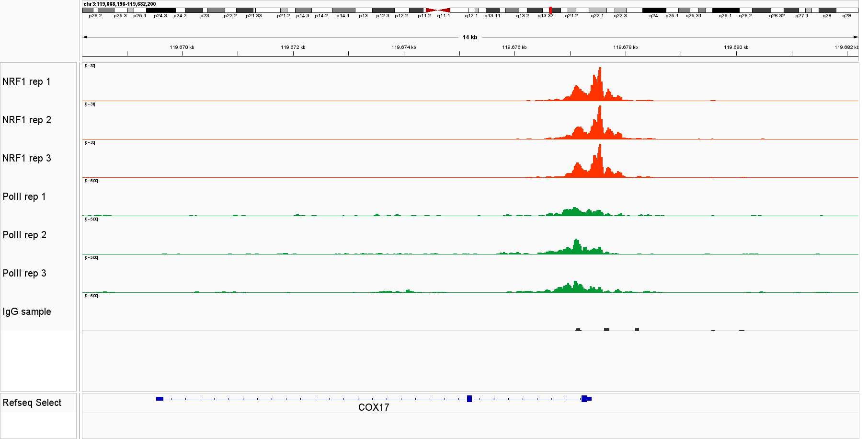Click the COX17 leftmost exon block

160,399
